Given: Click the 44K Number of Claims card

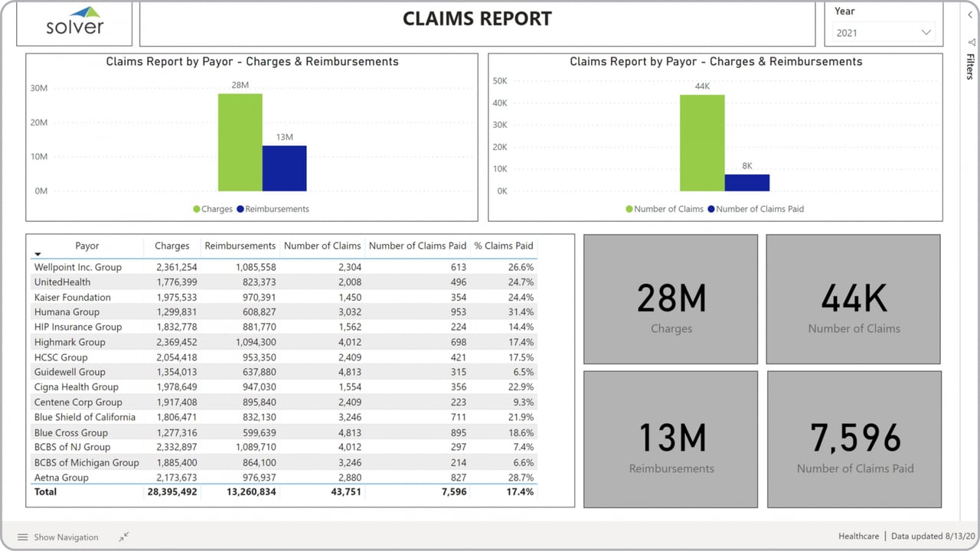Looking at the screenshot, I should (854, 298).
